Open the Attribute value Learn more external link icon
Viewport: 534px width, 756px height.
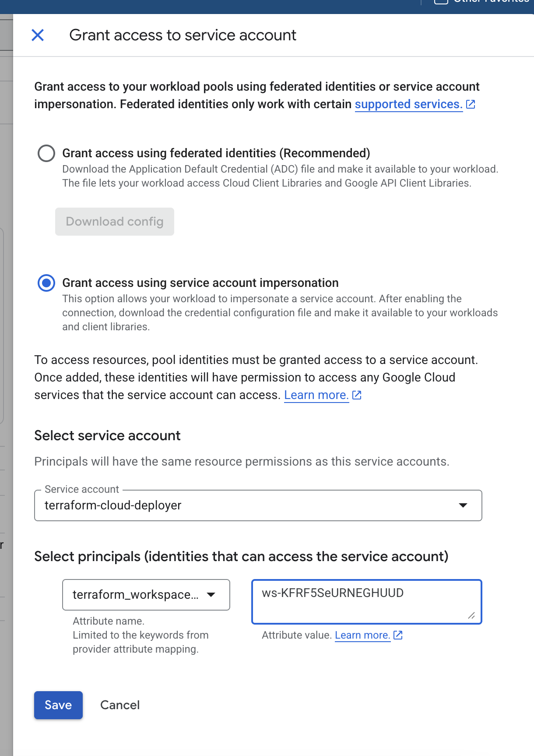(398, 635)
